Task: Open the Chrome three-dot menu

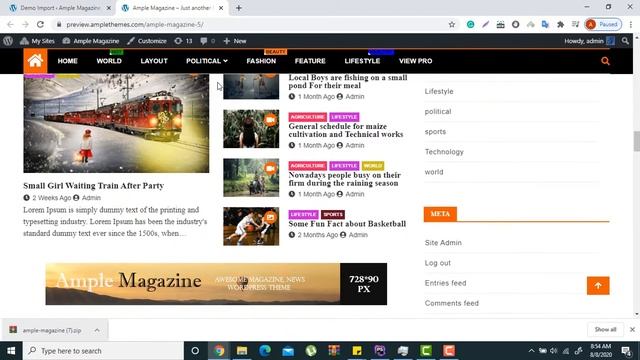Action: coord(631,24)
